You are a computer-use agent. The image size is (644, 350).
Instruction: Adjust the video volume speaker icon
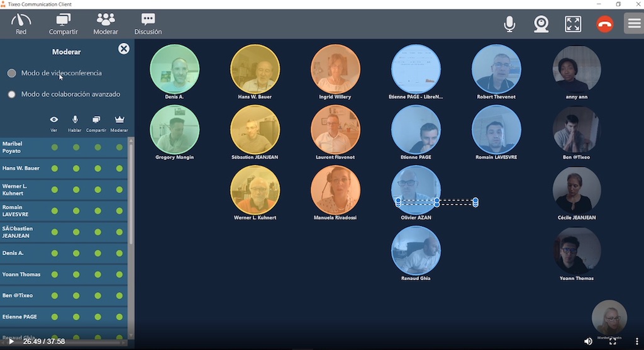point(588,341)
